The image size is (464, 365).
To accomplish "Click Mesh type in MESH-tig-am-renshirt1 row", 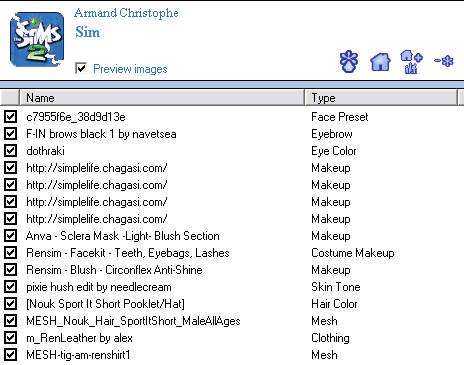I will pyautogui.click(x=324, y=355).
